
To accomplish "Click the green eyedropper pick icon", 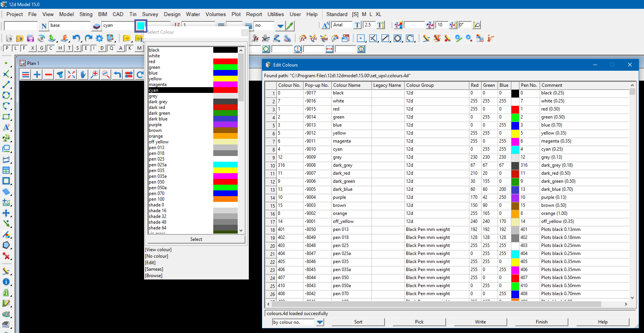I will pyautogui.click(x=290, y=26).
